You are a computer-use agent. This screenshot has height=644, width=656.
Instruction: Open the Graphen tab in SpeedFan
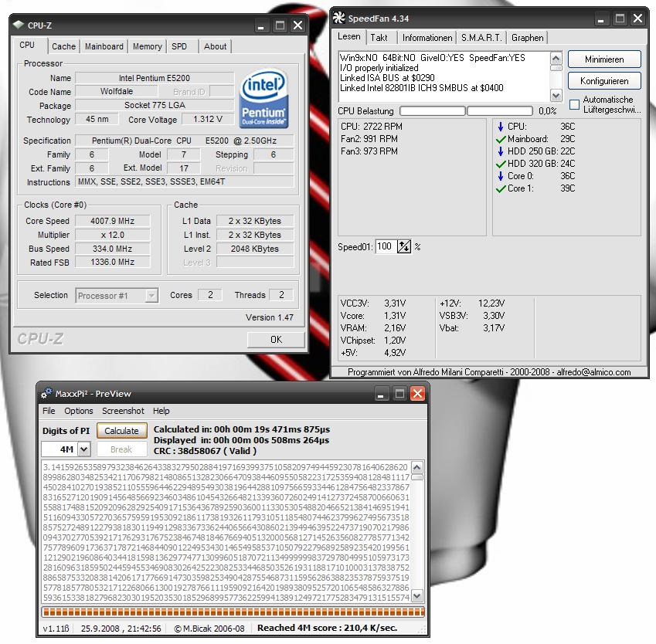pos(527,38)
